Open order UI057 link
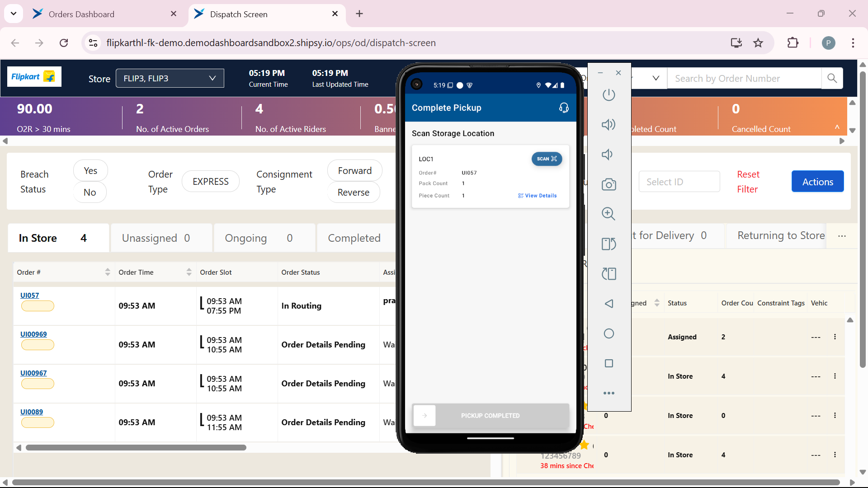Image resolution: width=868 pixels, height=488 pixels. tap(30, 296)
